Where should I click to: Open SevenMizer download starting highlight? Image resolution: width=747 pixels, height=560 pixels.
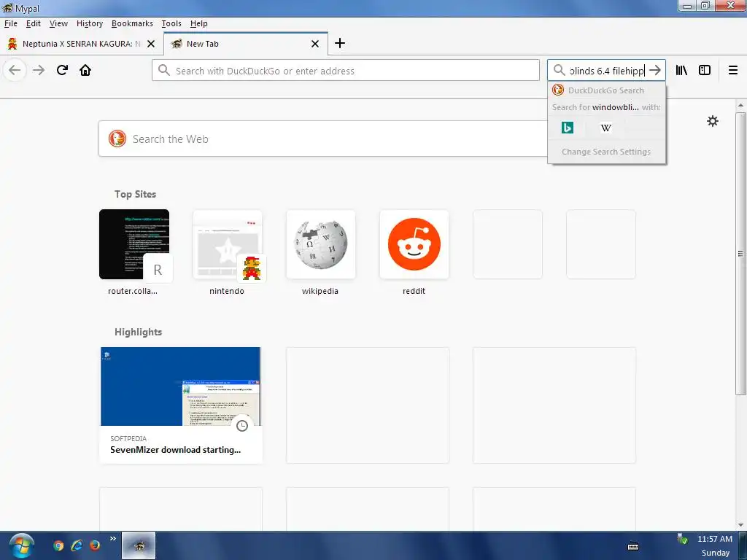pos(175,449)
